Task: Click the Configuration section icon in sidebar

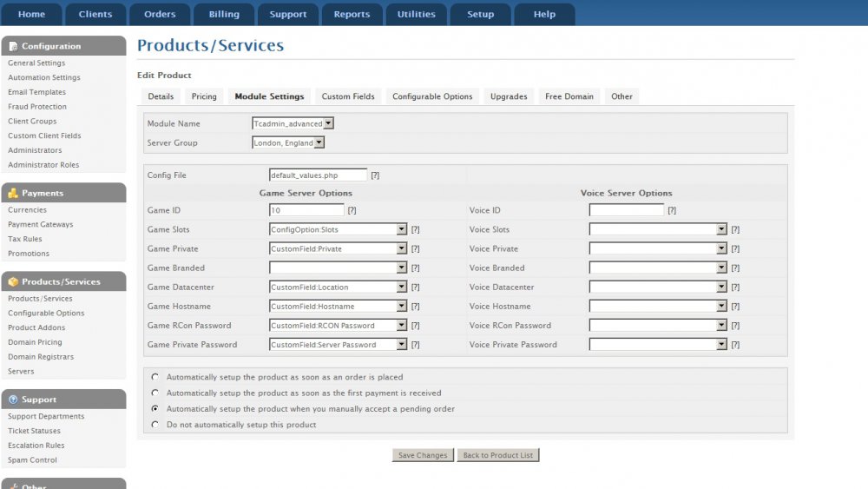Action: click(13, 46)
